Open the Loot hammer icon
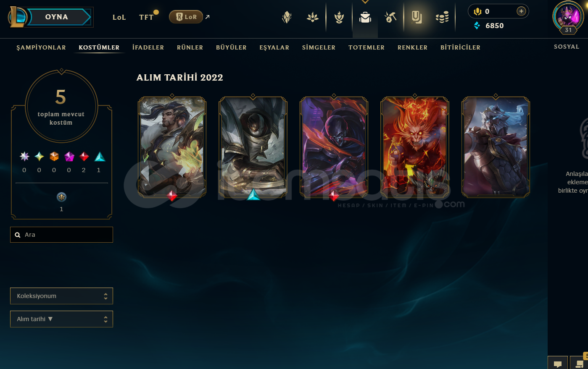588x369 pixels. 390,17
